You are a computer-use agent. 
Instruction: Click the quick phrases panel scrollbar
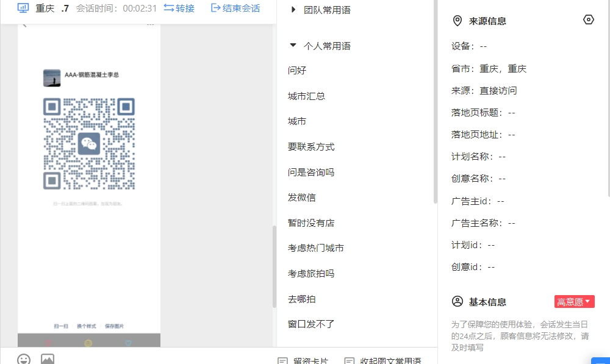436,101
